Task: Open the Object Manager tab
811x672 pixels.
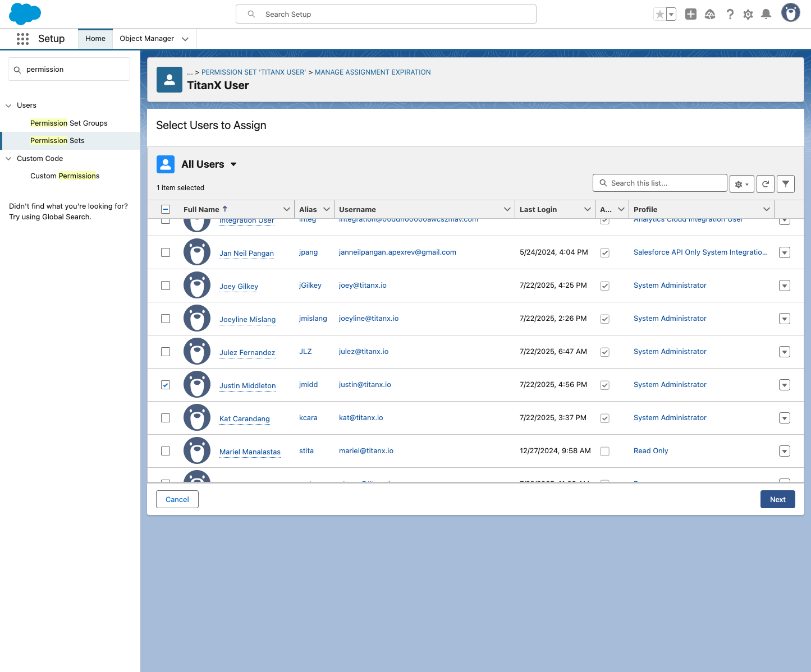Action: [x=147, y=39]
